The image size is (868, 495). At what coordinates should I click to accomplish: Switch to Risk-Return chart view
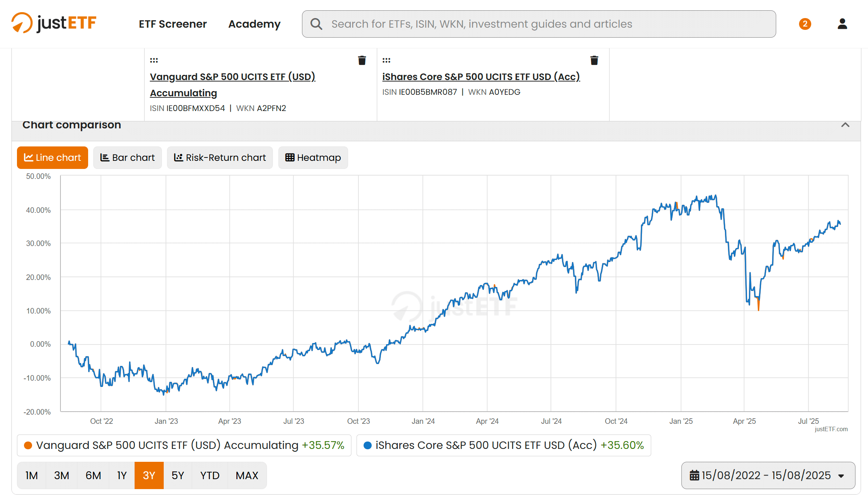coord(220,157)
